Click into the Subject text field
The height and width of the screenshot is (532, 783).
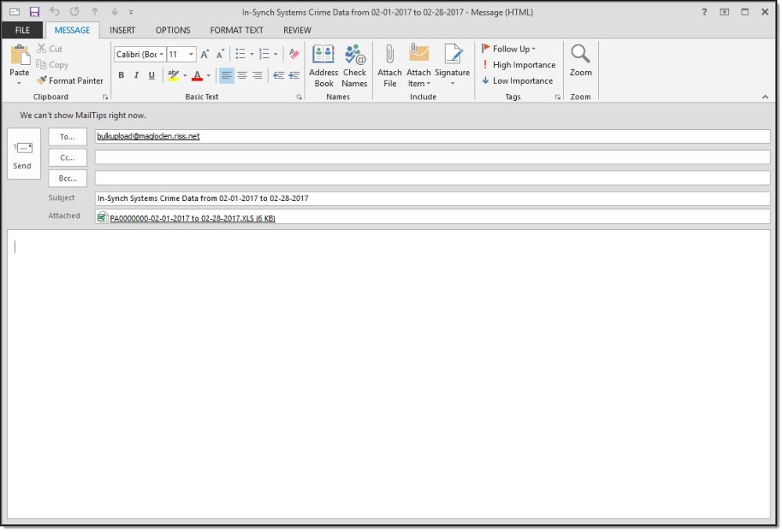click(431, 199)
